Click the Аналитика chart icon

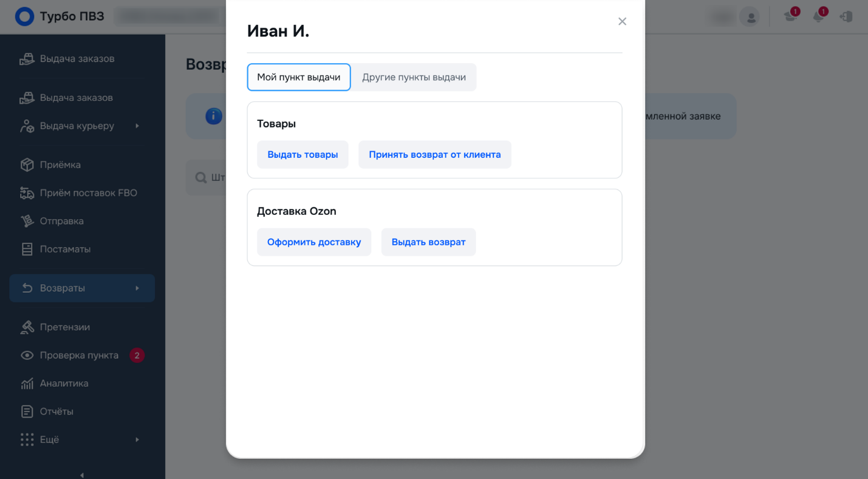(27, 384)
